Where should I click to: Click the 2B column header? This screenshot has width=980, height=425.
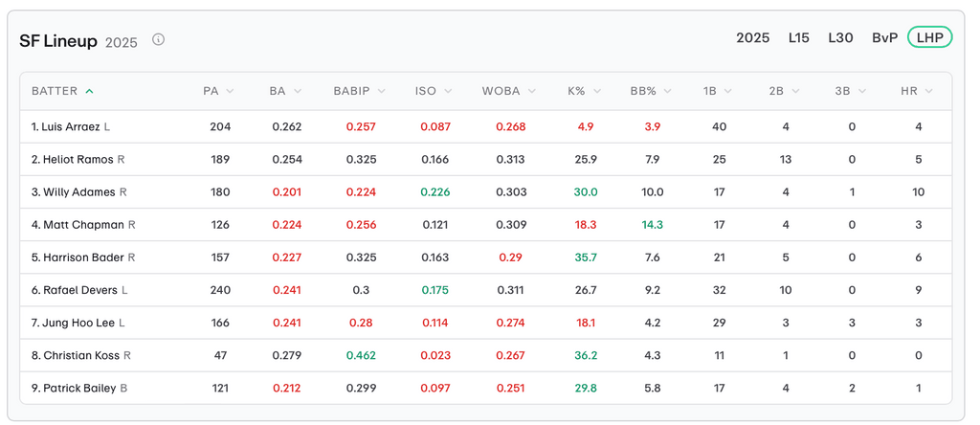click(x=777, y=92)
